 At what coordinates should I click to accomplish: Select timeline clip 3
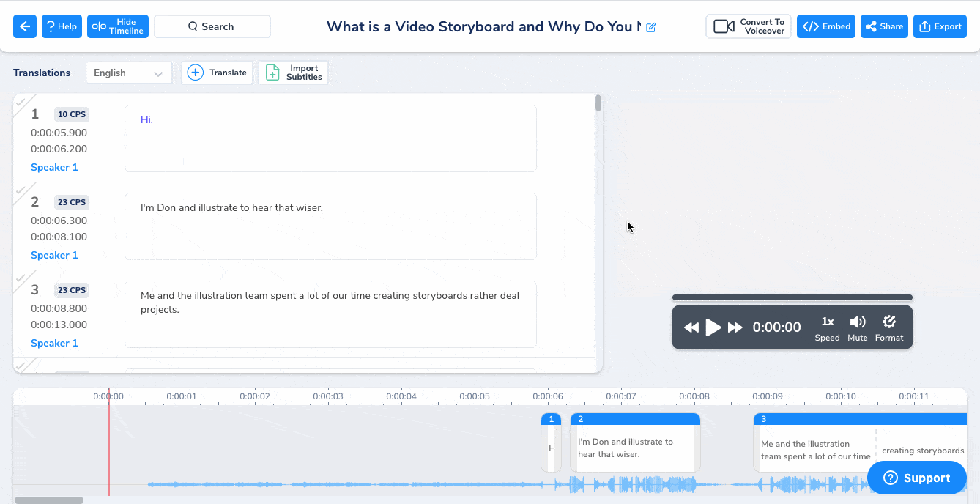[860, 442]
